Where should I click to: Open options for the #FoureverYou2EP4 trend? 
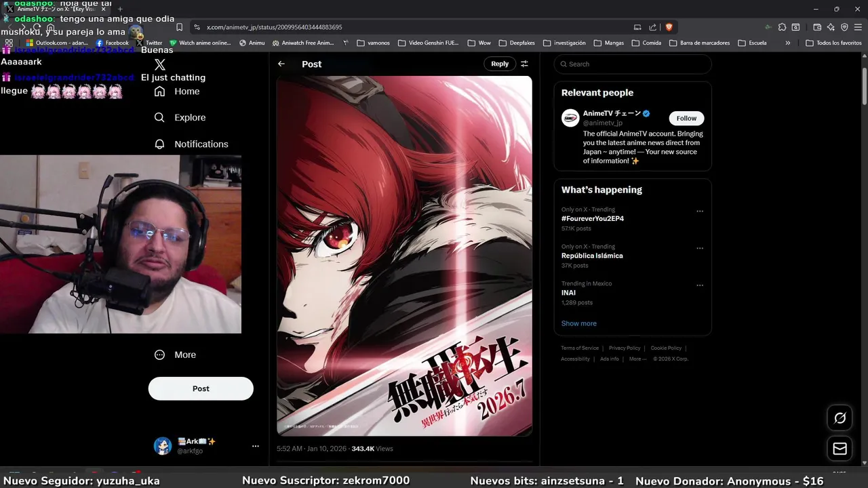point(700,211)
